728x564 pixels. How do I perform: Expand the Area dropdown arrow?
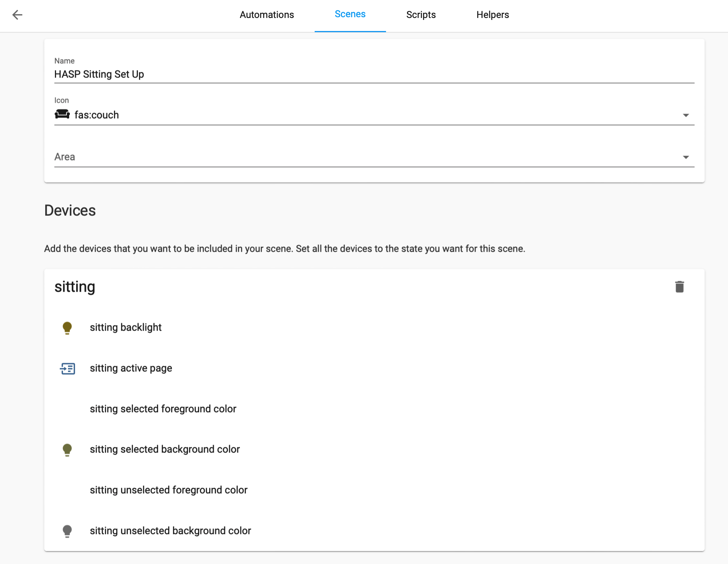tap(685, 157)
